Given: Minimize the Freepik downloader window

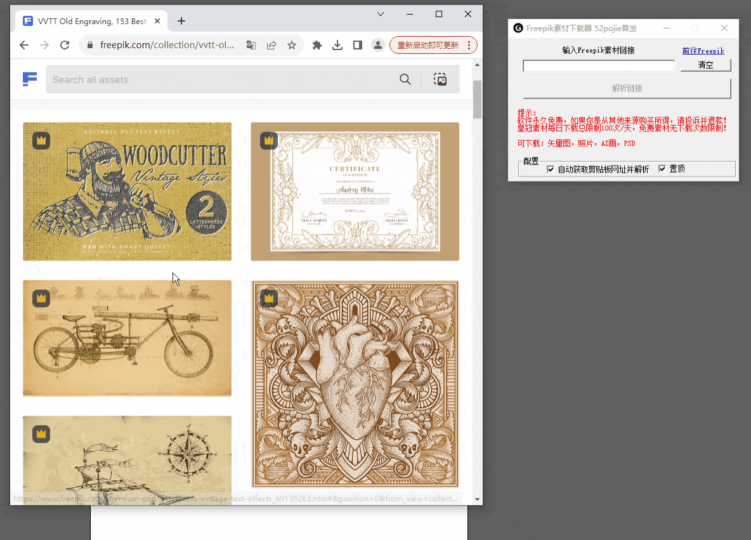Looking at the screenshot, I should coord(666,28).
